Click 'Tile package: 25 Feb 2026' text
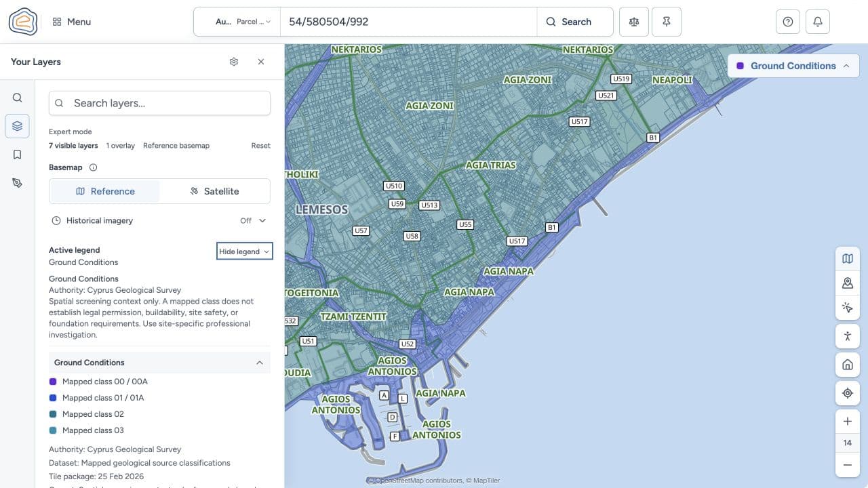This screenshot has width=868, height=488. [x=96, y=476]
